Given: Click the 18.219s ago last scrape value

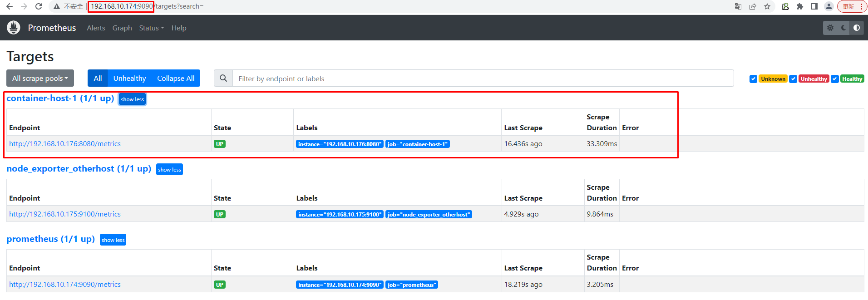Looking at the screenshot, I should pos(523,284).
